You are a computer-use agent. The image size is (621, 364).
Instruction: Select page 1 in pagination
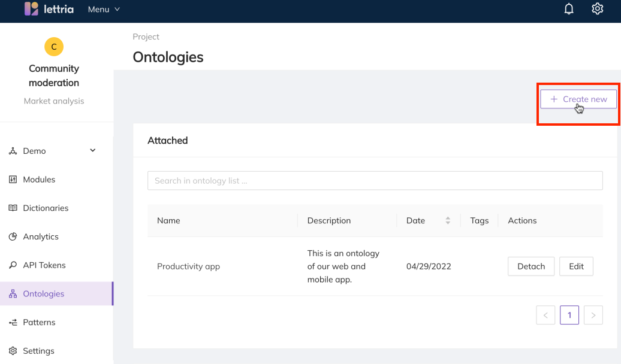point(569,315)
